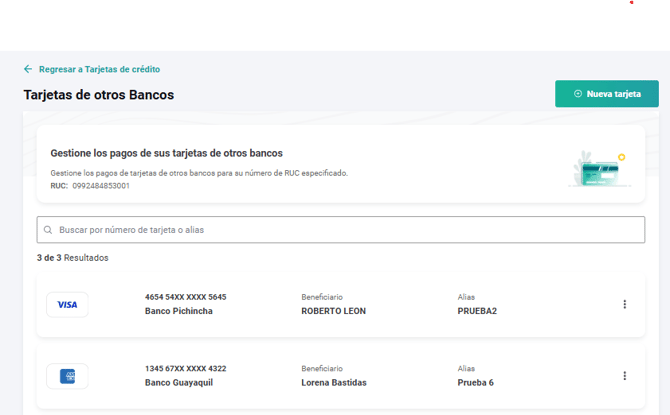
Task: Click the back arrow icon
Action: (28, 69)
